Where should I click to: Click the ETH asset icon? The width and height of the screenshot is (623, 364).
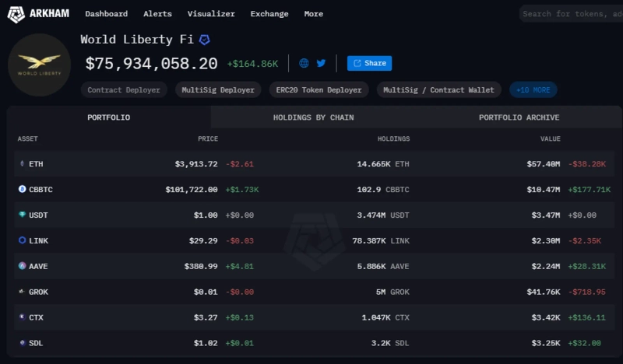[21, 164]
